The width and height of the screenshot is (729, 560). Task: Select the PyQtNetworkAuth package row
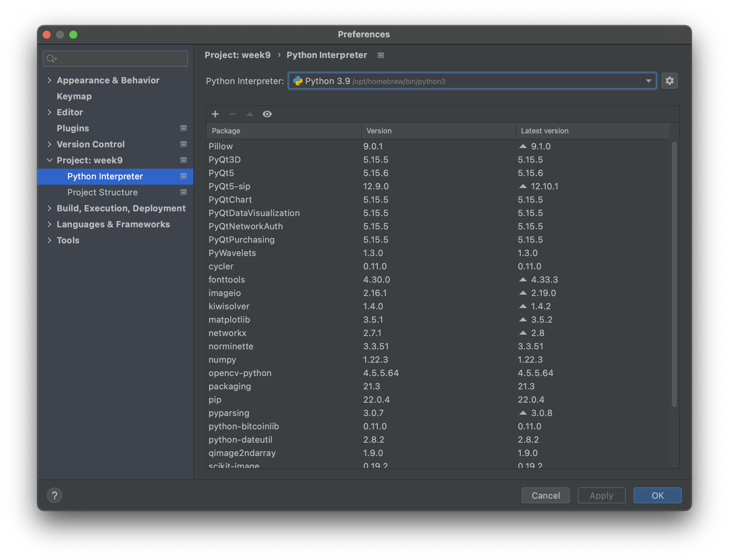438,226
